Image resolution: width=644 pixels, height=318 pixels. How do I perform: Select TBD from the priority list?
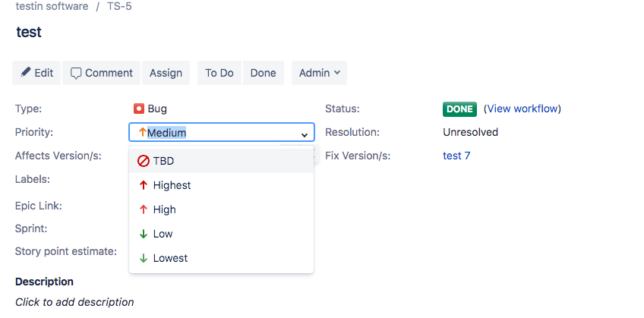164,161
